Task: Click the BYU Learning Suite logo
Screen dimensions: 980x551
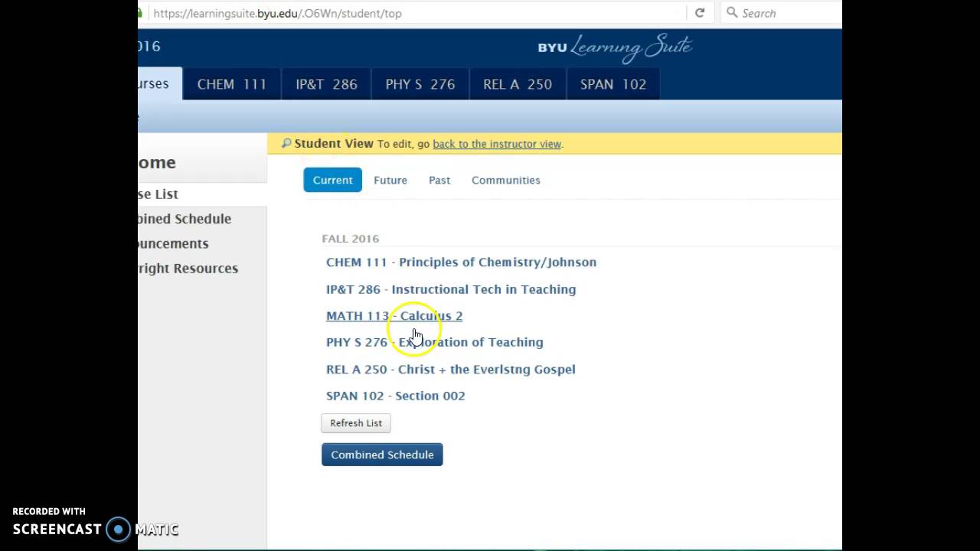Action: coord(615,47)
